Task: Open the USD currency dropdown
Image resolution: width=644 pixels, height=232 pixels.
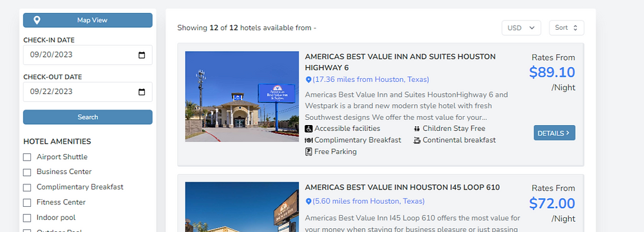Action: [521, 28]
